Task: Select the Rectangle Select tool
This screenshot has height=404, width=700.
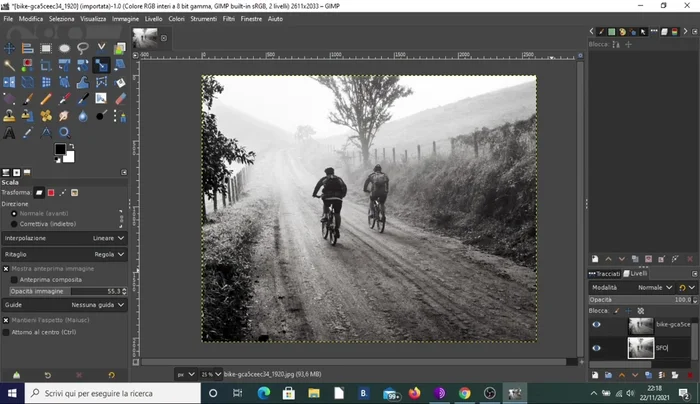Action: [x=46, y=48]
